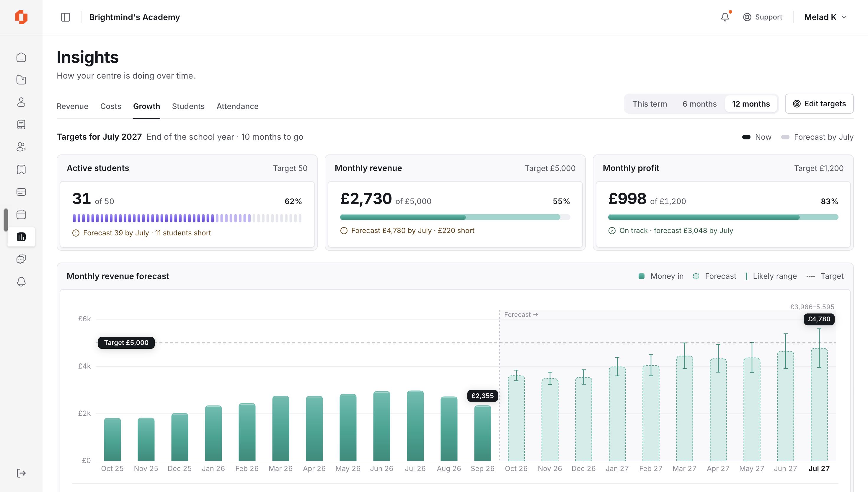Open the notifications bell in header
The width and height of the screenshot is (868, 492).
pos(725,17)
